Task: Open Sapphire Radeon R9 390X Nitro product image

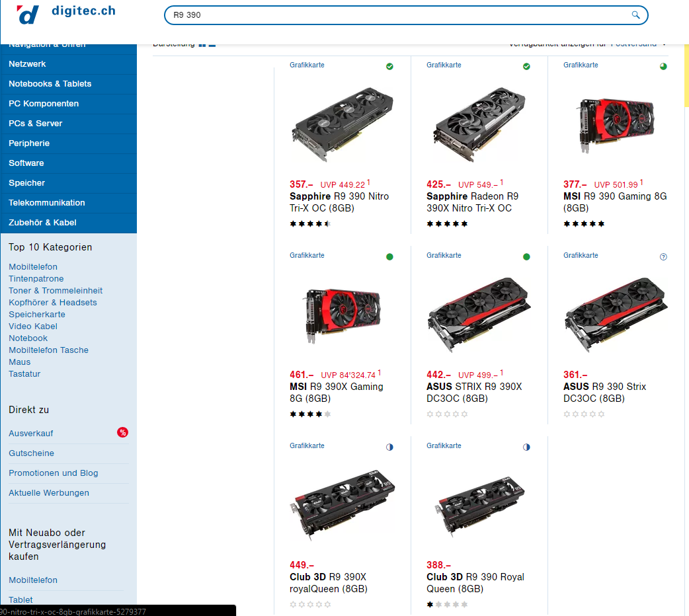Action: pos(479,124)
